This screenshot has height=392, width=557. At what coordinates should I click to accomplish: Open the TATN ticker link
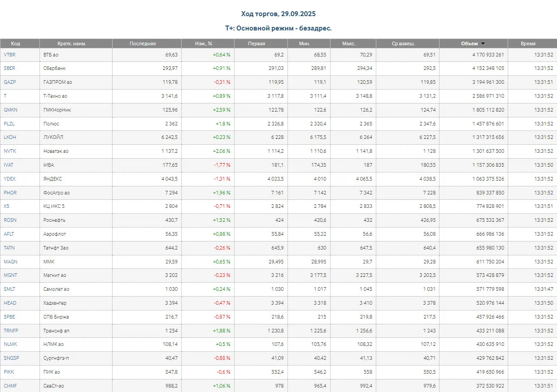(x=9, y=248)
